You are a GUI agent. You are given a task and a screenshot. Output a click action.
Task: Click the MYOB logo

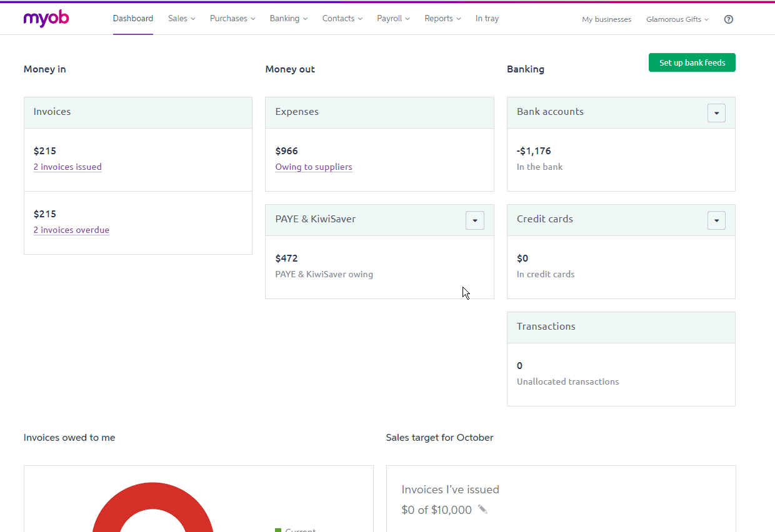[46, 19]
